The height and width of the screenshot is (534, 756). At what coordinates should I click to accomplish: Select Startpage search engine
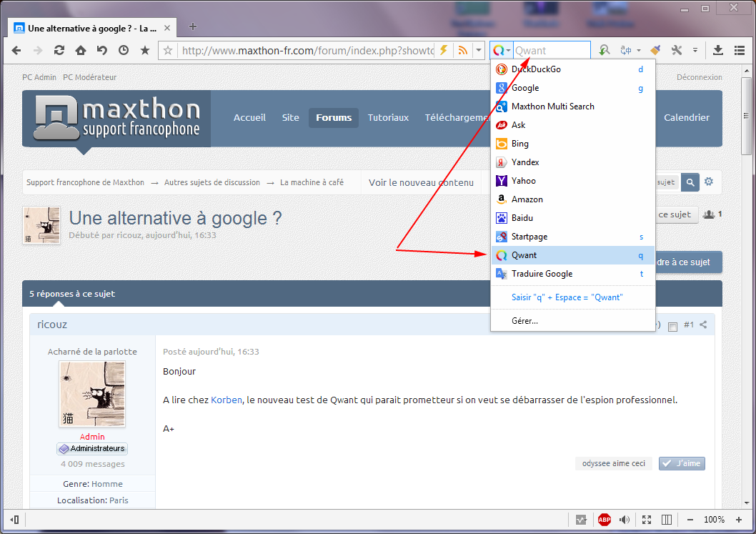[x=573, y=237]
